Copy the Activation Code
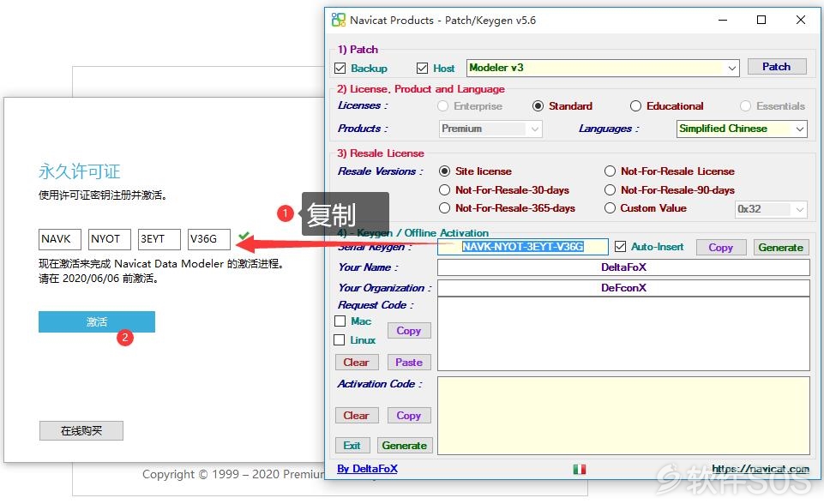The width and height of the screenshot is (824, 504). pos(409,415)
